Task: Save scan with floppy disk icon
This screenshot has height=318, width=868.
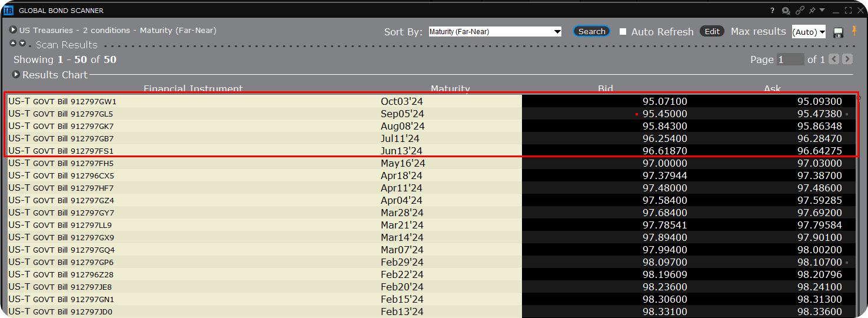Action: pyautogui.click(x=839, y=32)
